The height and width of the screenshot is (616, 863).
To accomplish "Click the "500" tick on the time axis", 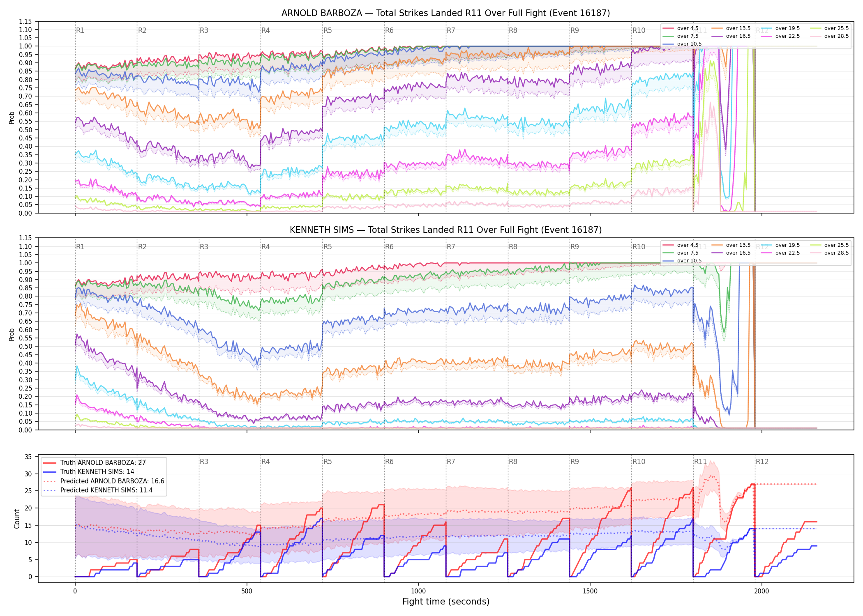I will [247, 591].
